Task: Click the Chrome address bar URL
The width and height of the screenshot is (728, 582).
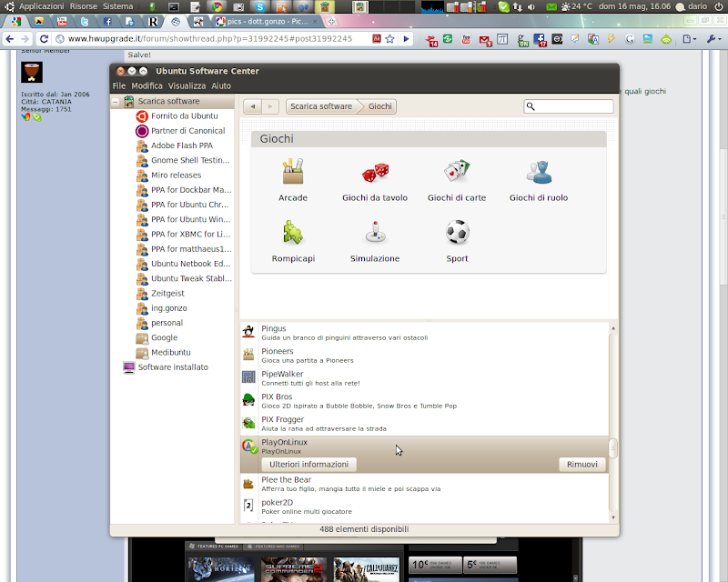Action: [210, 39]
